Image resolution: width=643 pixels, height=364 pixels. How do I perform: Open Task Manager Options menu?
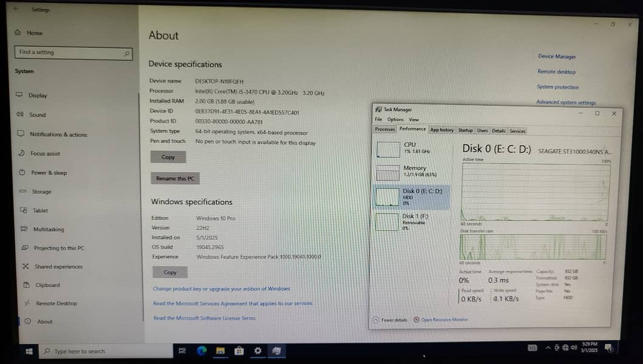(395, 119)
